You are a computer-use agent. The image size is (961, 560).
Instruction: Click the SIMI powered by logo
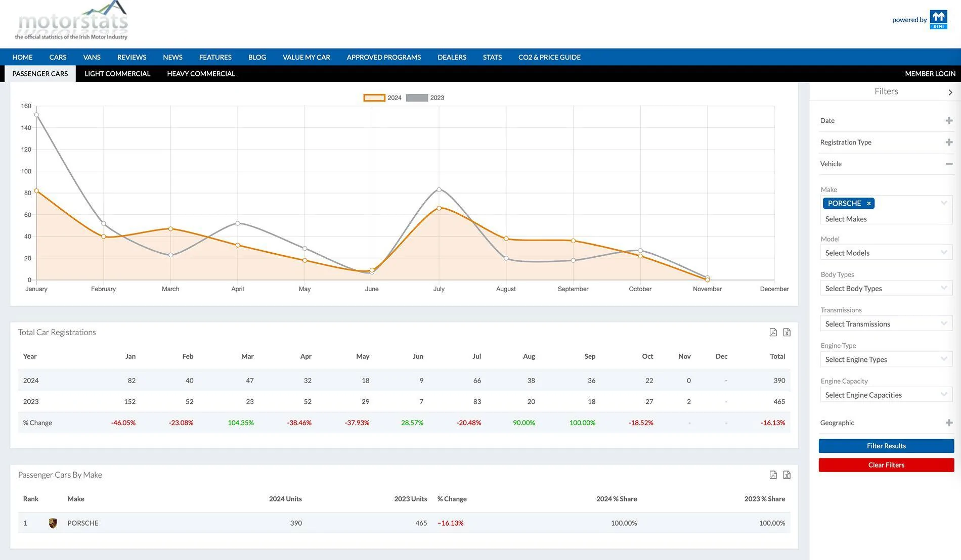(x=938, y=20)
